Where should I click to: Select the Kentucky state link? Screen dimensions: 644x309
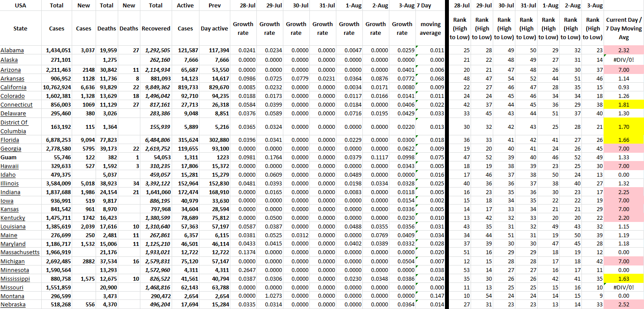pos(13,218)
